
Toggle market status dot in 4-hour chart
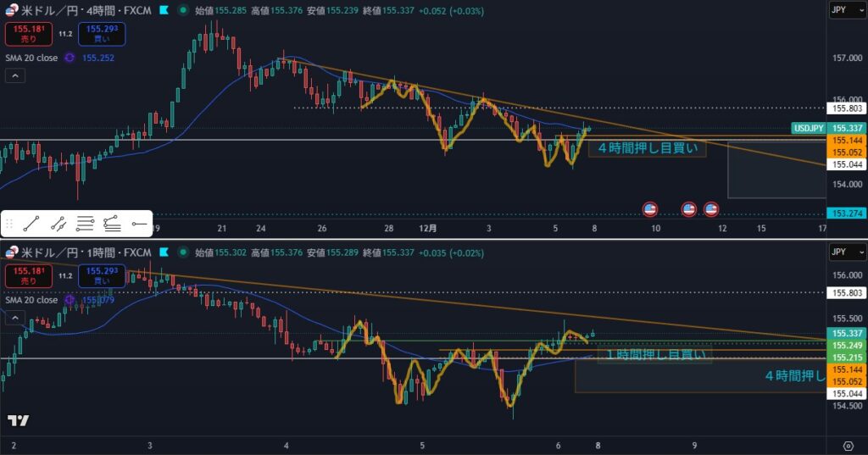click(164, 11)
